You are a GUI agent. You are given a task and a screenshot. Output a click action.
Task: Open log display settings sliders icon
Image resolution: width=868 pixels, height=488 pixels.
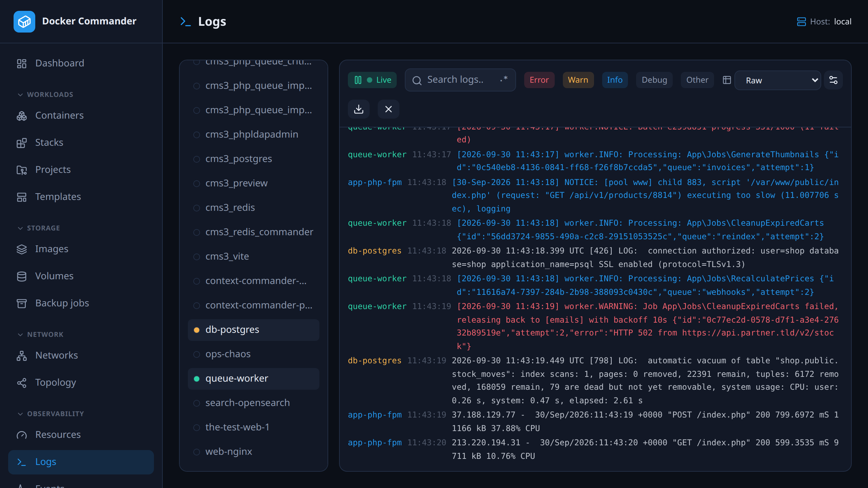pos(833,80)
